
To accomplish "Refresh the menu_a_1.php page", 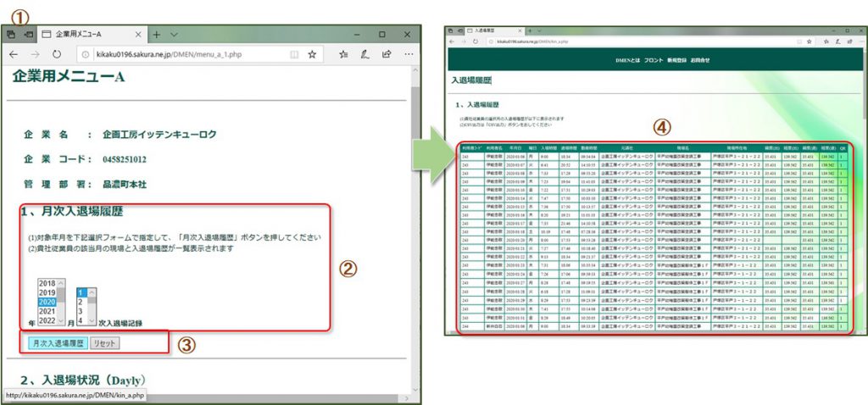I will [57, 54].
